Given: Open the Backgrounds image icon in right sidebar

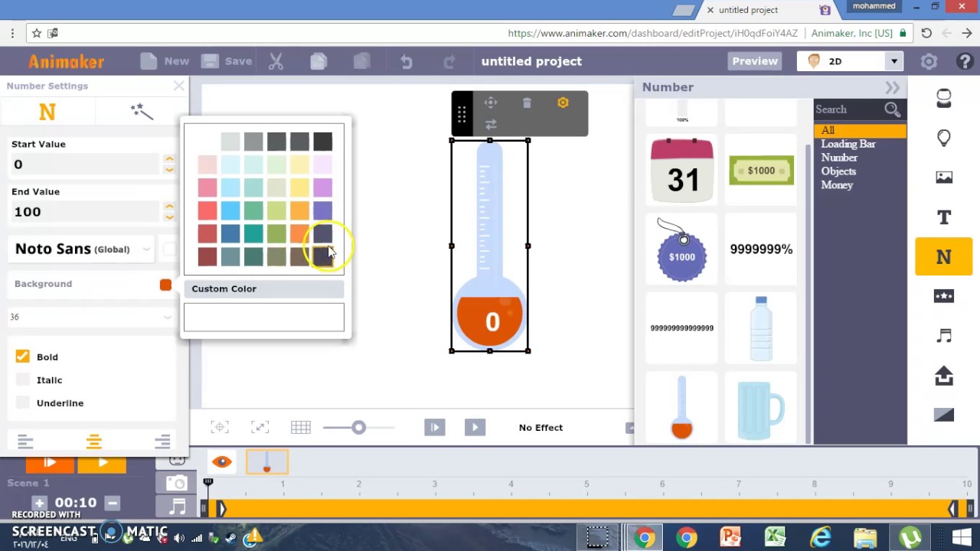Looking at the screenshot, I should tap(943, 178).
